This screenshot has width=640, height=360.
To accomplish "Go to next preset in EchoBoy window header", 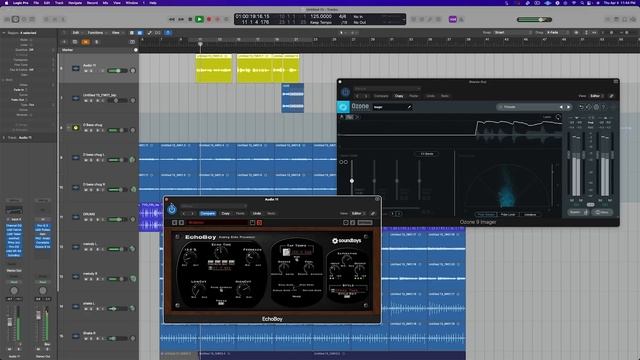I will point(192,213).
